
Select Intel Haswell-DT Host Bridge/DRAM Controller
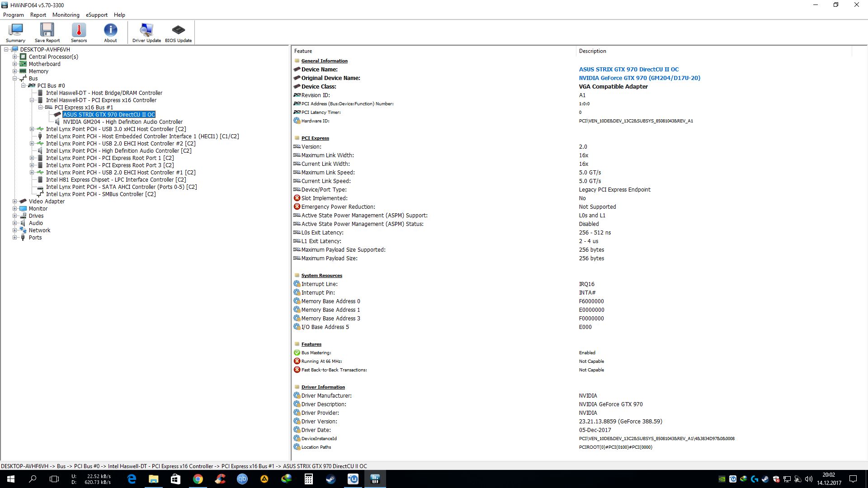pos(104,93)
